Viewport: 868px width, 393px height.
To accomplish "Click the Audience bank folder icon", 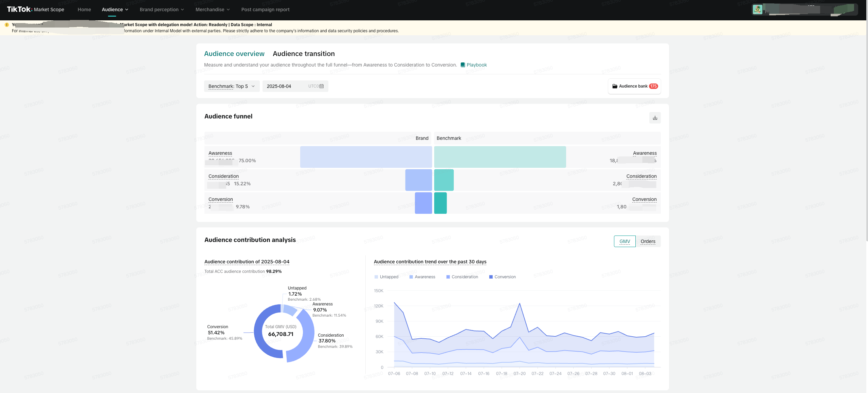I will [615, 86].
